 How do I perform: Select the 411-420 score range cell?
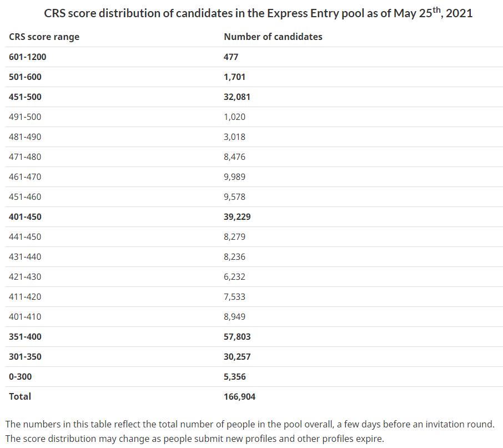[x=25, y=296]
